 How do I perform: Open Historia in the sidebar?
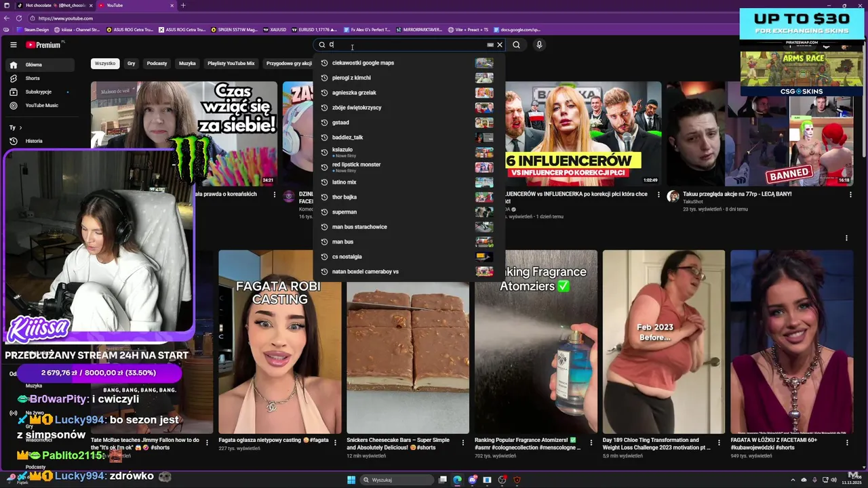pos(41,141)
